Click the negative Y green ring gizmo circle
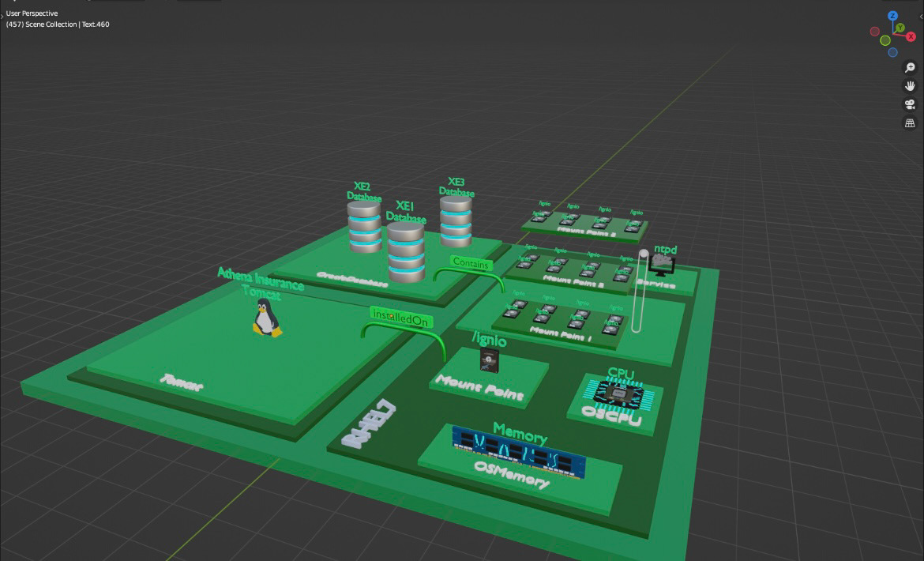924x561 pixels. pos(885,40)
